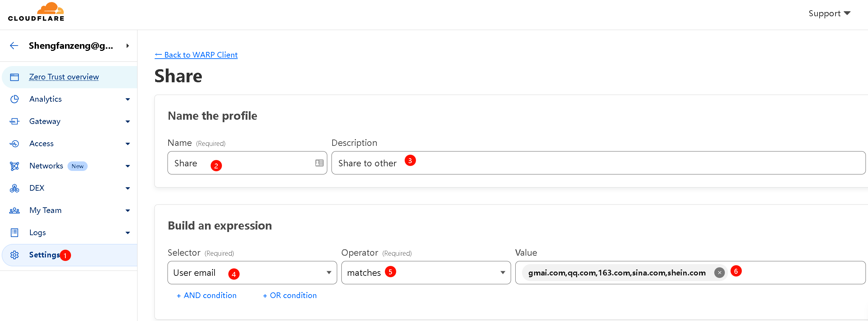
Task: Click the Analytics pie chart icon
Action: 14,99
